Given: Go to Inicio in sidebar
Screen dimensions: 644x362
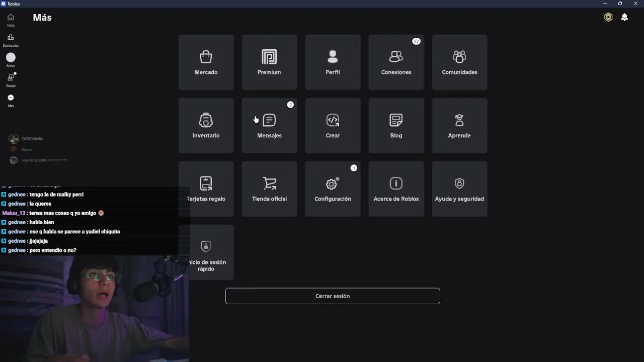Looking at the screenshot, I should pyautogui.click(x=11, y=20).
